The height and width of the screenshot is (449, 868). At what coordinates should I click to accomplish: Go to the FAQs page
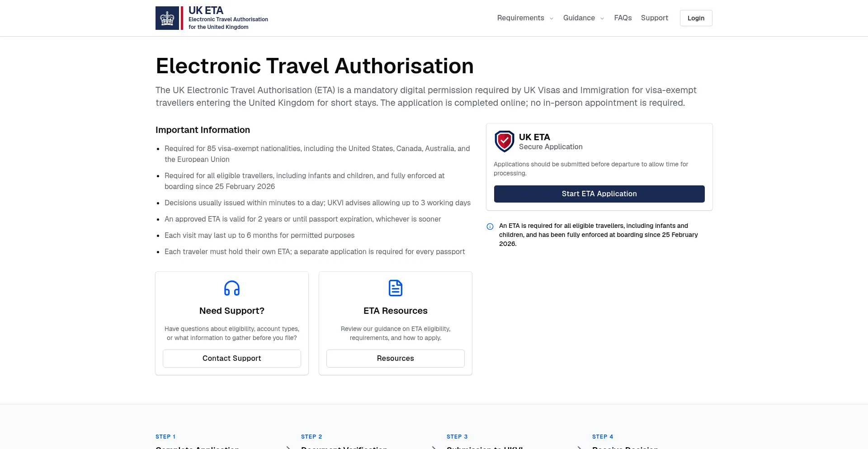[x=623, y=18]
